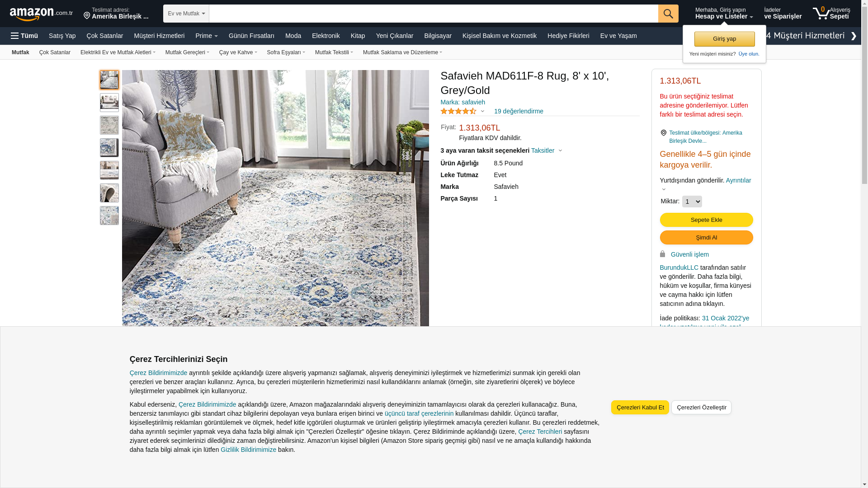This screenshot has width=868, height=488.
Task: Expand the Taksitler installment options
Action: [x=547, y=150]
